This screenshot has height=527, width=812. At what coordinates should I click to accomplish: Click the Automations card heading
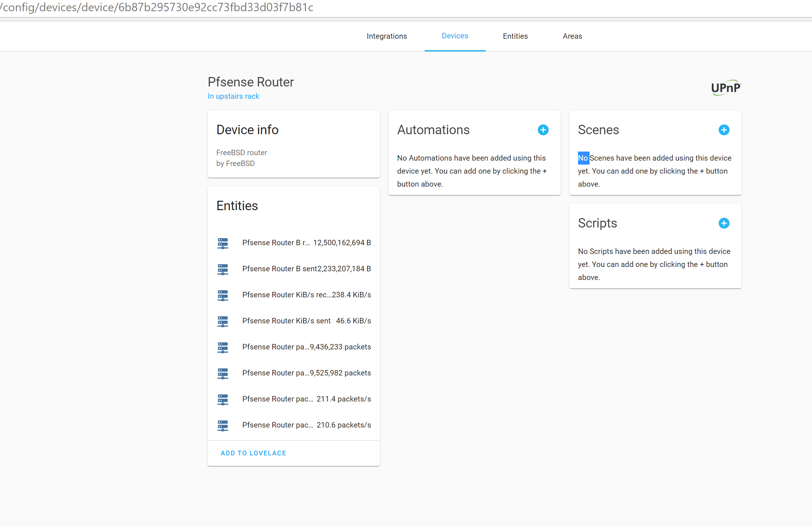point(433,130)
